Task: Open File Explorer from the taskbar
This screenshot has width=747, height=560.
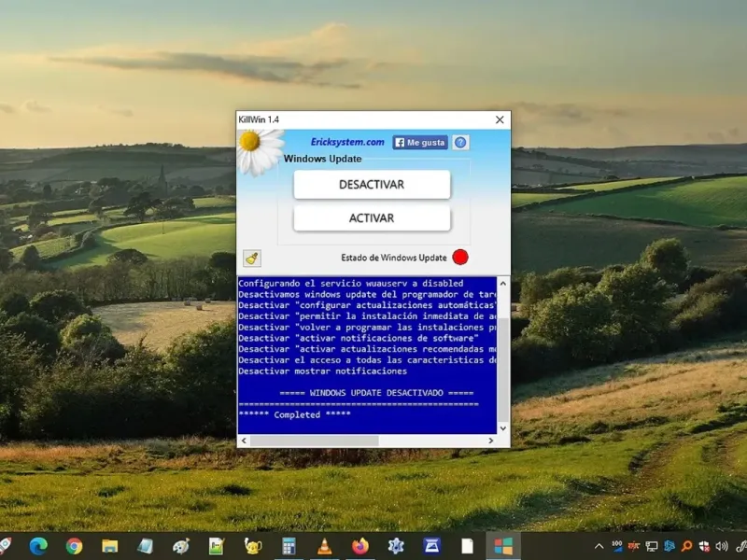Action: point(109,546)
